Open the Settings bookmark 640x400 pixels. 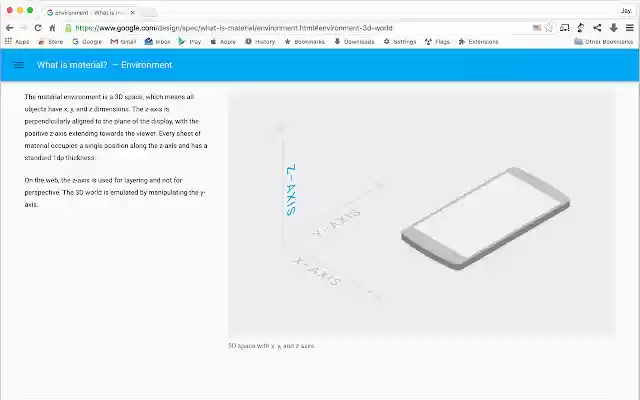(400, 41)
